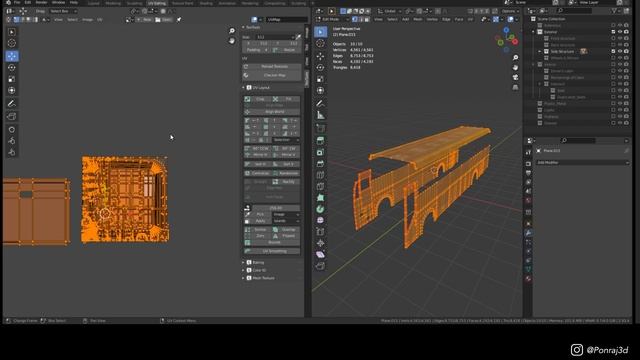
Task: Activate the Rotate tool in UV editor toolbar
Action: [12, 67]
